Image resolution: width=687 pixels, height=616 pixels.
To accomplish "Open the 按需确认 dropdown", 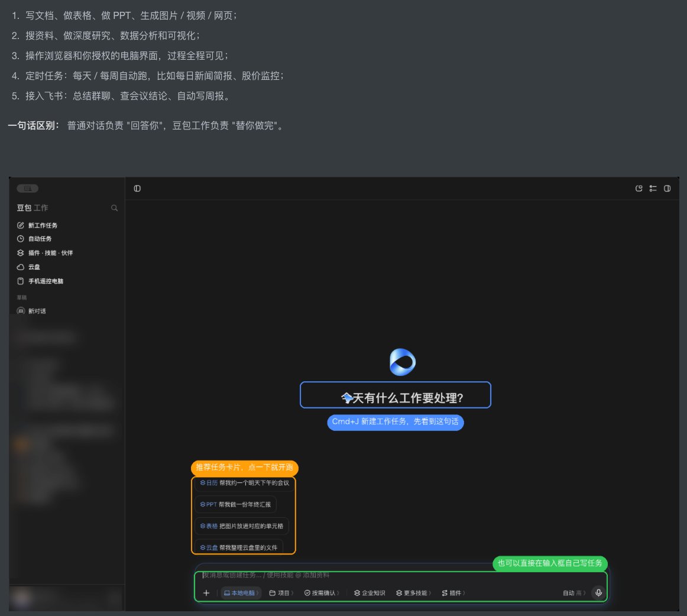I will (x=322, y=593).
